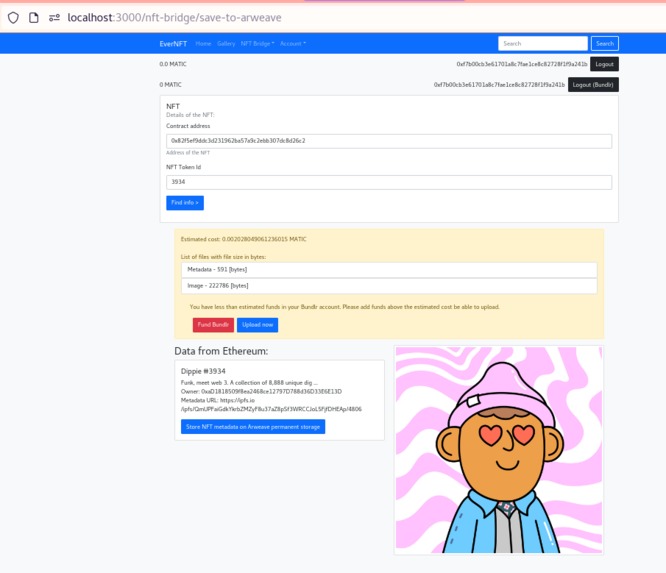Image resolution: width=666 pixels, height=573 pixels.
Task: Expand the Account dropdown menu
Action: click(x=293, y=44)
